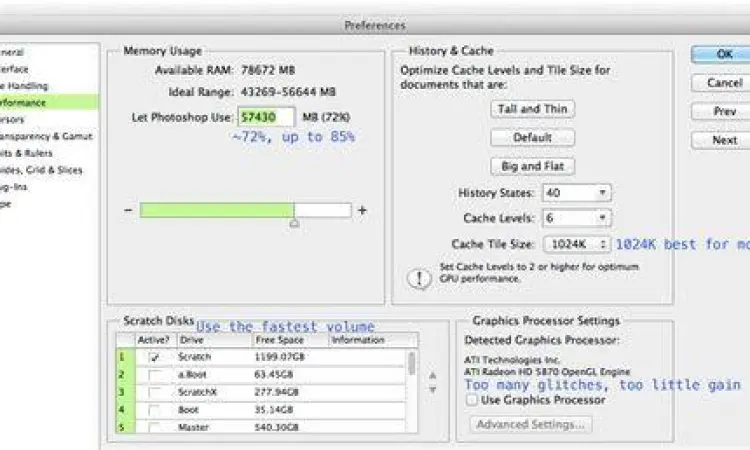The height and width of the screenshot is (450, 750).
Task: Switch to Units & Rulers preferences
Action: (x=25, y=153)
